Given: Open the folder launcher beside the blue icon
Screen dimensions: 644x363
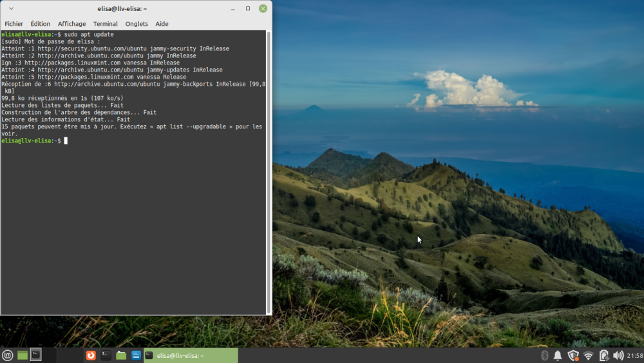Looking at the screenshot, I should 121,355.
